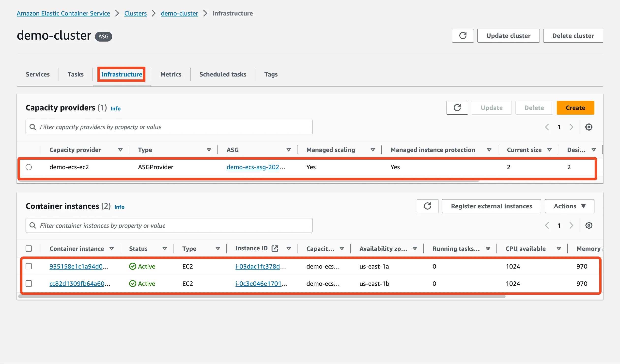This screenshot has height=364, width=620.
Task: Open container instances table preferences gear
Action: [589, 226]
